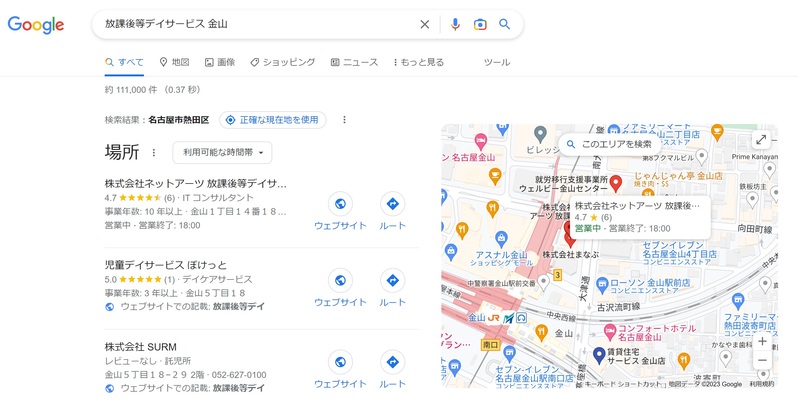
Task: Expand the map to full view
Action: click(761, 140)
